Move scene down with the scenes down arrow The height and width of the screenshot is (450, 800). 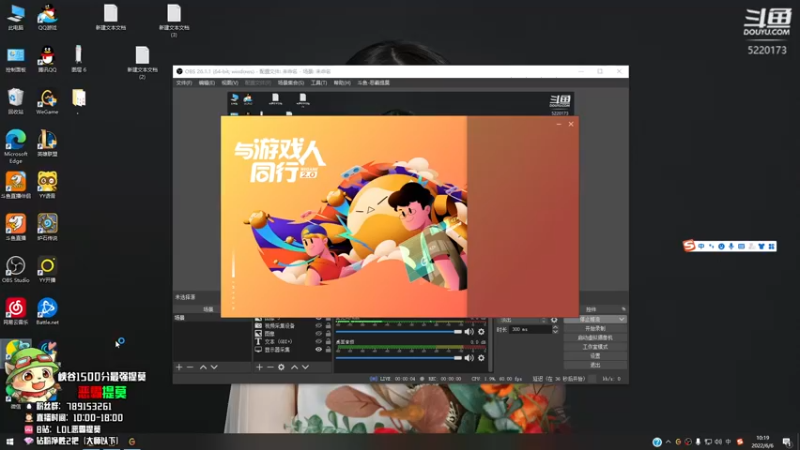pyautogui.click(x=214, y=367)
